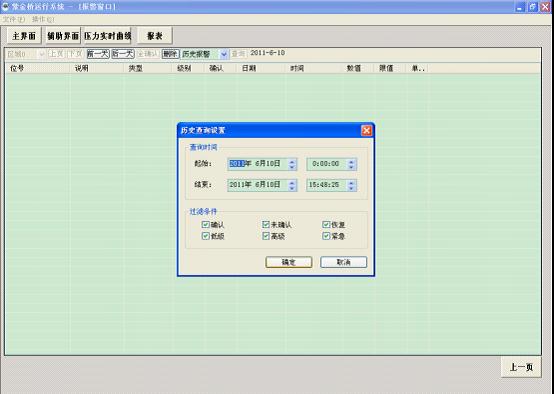Click the 前一天 toolbar button
The width and height of the screenshot is (554, 394).
coord(98,54)
